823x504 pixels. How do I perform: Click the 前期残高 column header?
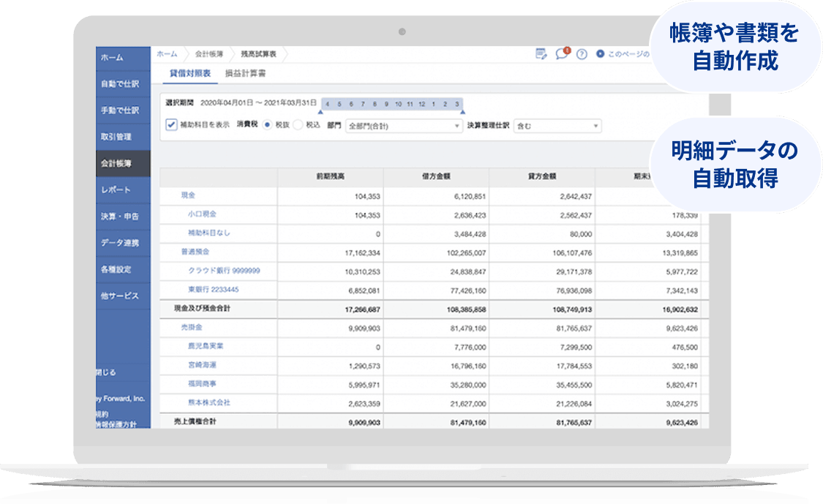331,176
